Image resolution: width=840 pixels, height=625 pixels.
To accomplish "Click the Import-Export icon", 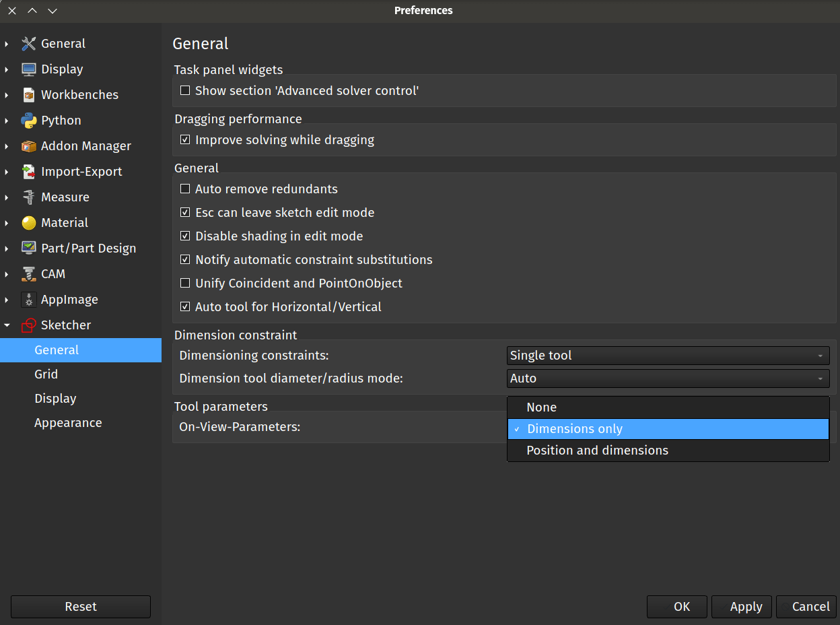I will click(x=28, y=172).
